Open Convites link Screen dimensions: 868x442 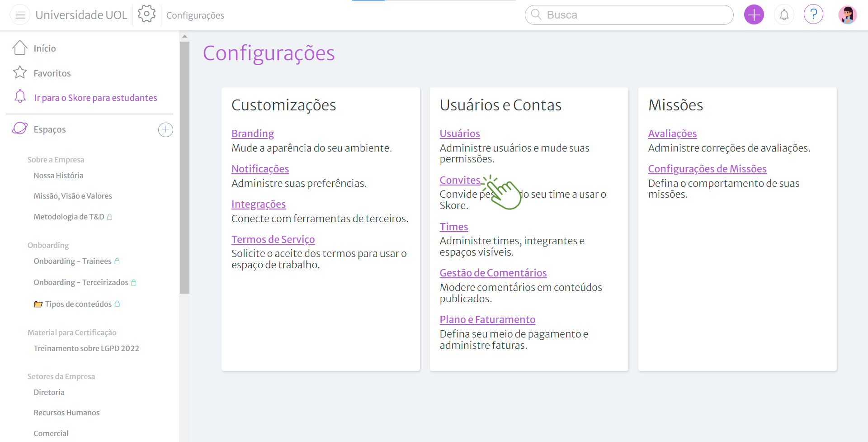tap(460, 180)
